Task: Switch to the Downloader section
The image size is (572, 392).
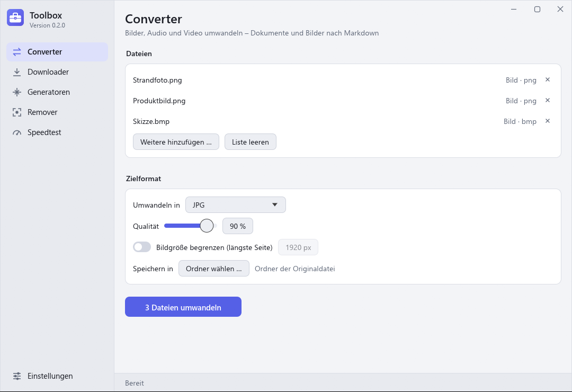Action: (x=57, y=72)
